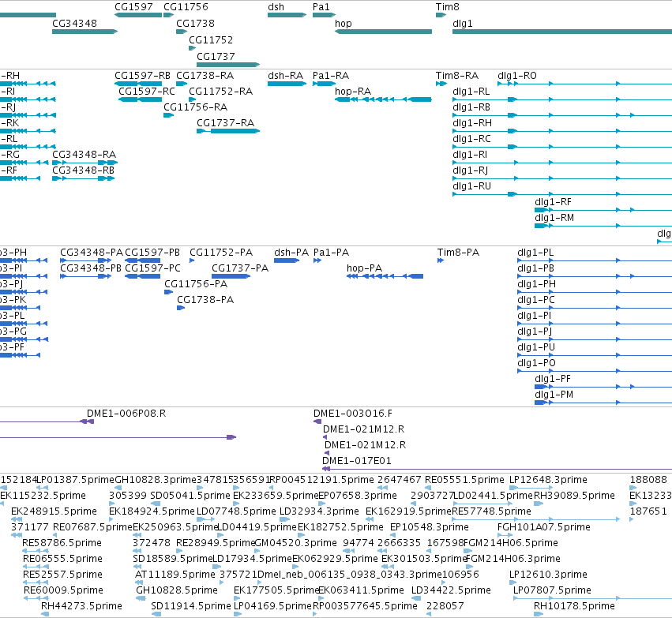672x618 pixels.
Task: Select the CG34348-PA protein label
Action: click(x=92, y=253)
